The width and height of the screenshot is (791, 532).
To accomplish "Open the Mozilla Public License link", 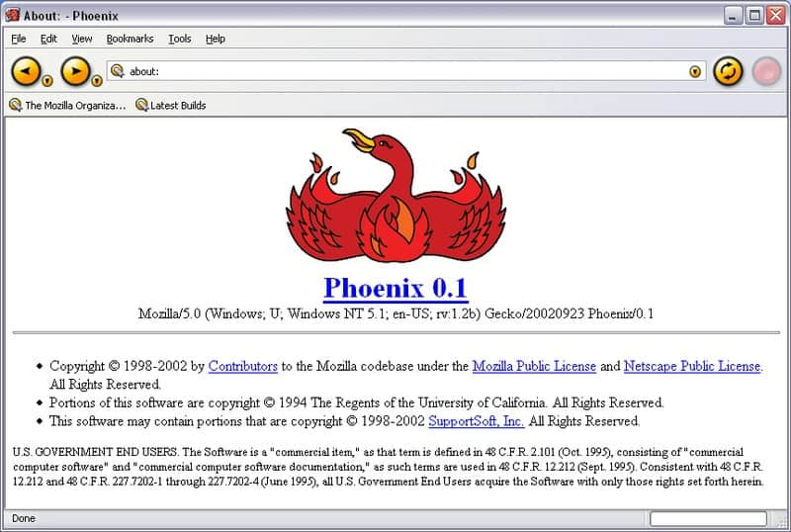I will pyautogui.click(x=534, y=366).
